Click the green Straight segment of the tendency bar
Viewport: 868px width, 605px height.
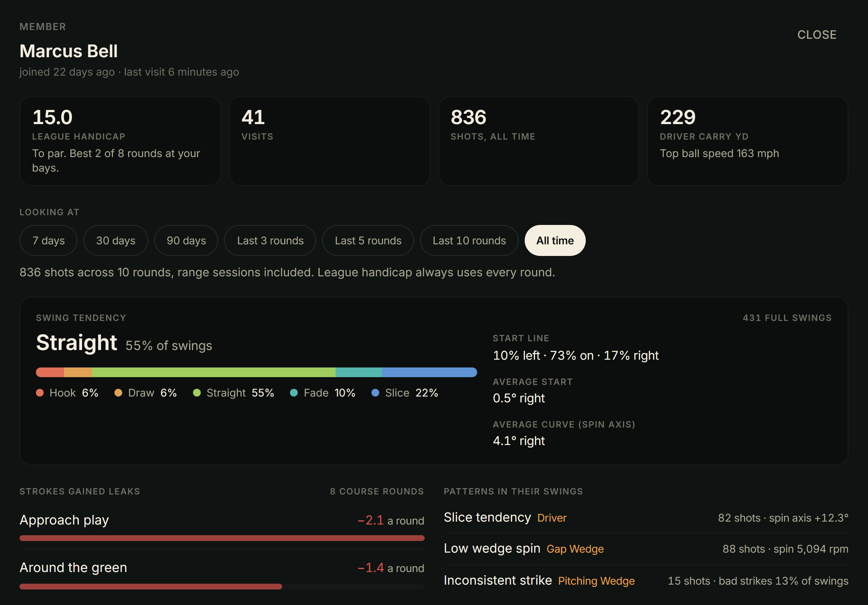coord(214,372)
